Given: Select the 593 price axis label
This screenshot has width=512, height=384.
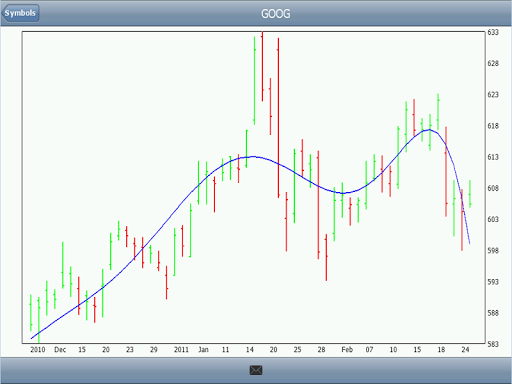Looking at the screenshot, I should (x=493, y=282).
